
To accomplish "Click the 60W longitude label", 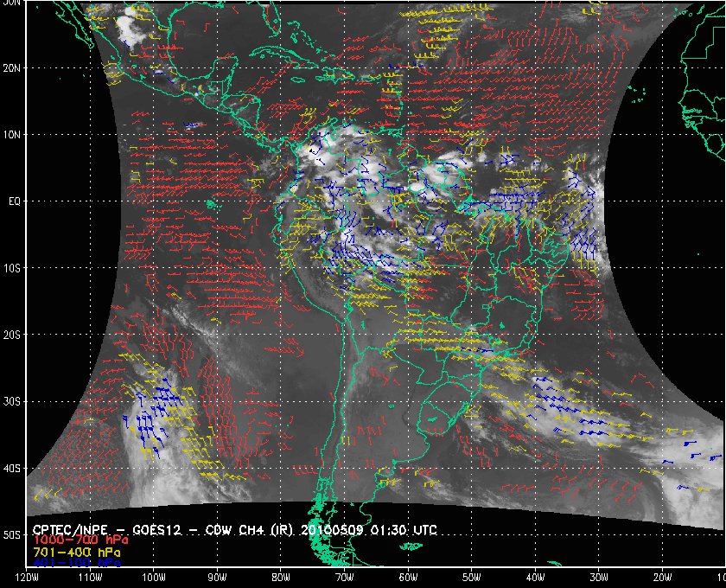I will [408, 578].
